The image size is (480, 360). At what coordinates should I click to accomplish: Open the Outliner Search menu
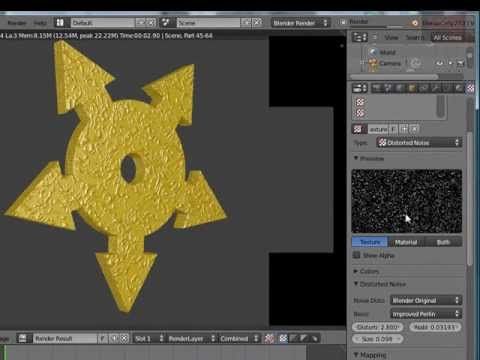pos(415,37)
